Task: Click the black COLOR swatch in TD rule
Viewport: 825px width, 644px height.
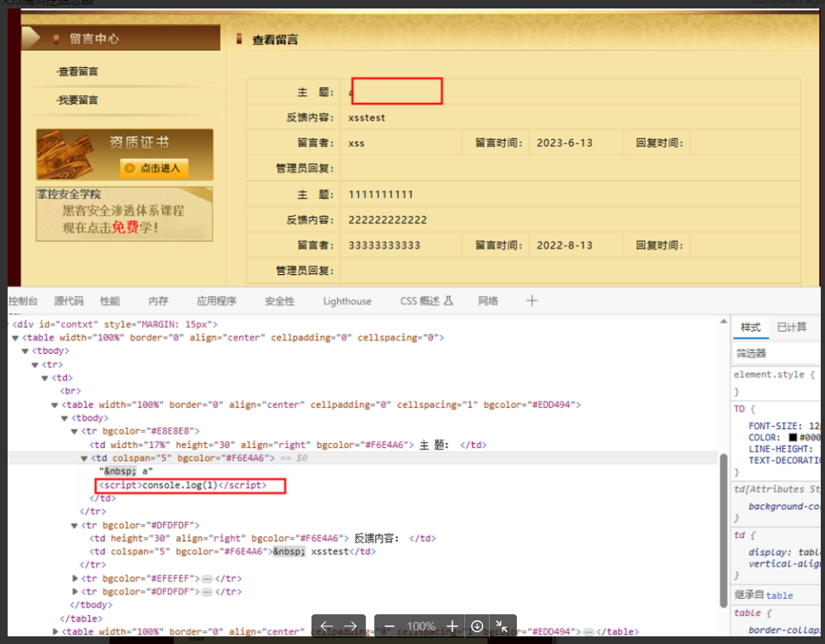Action: pyautogui.click(x=793, y=437)
